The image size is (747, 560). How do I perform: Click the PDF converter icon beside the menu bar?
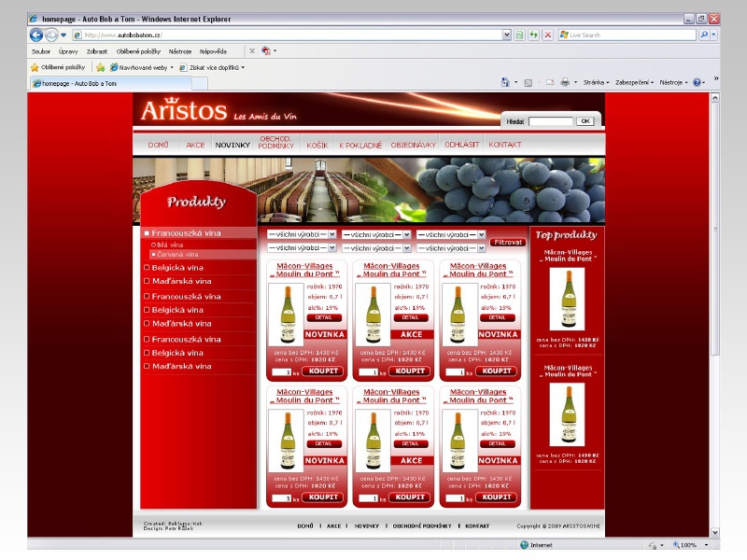[266, 51]
